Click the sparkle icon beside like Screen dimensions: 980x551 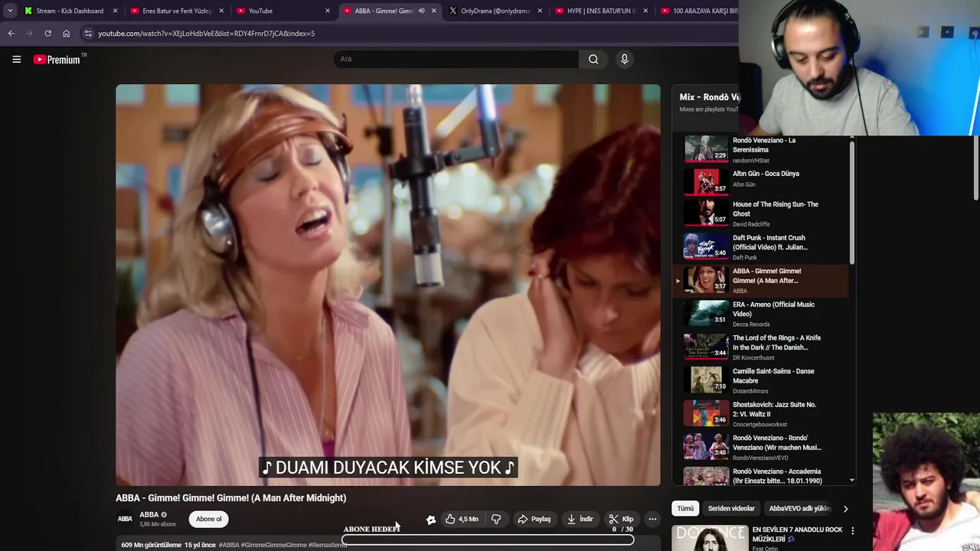point(431,520)
